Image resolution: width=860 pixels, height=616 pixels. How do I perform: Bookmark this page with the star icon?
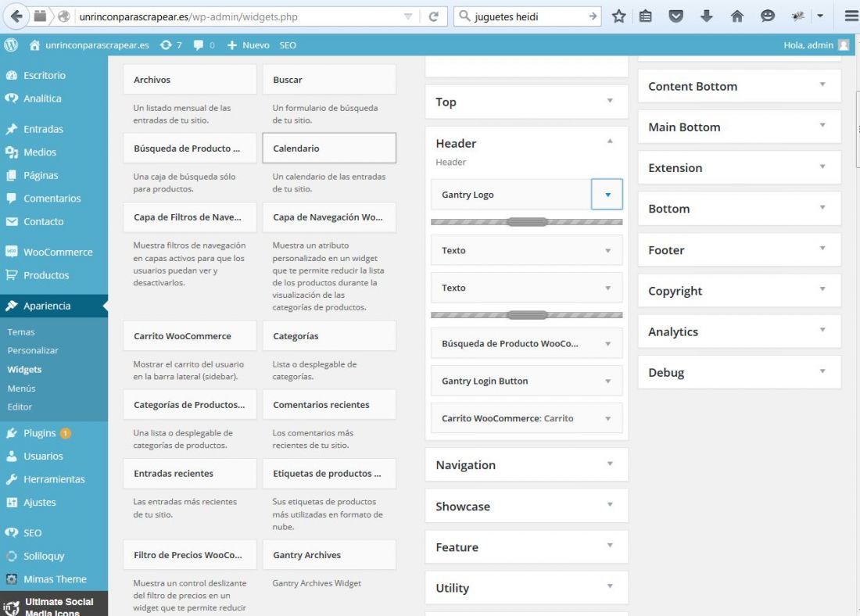point(618,16)
